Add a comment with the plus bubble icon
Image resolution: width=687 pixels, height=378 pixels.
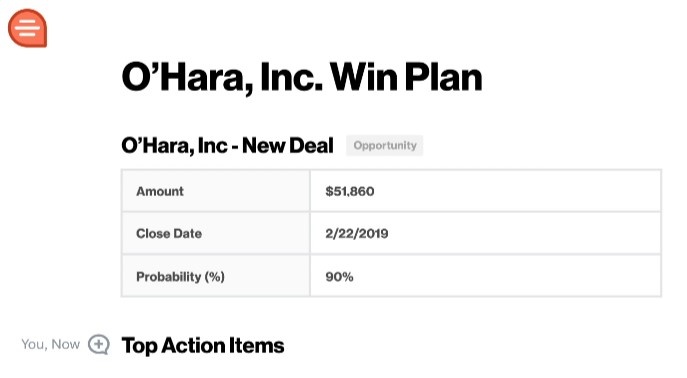[99, 345]
